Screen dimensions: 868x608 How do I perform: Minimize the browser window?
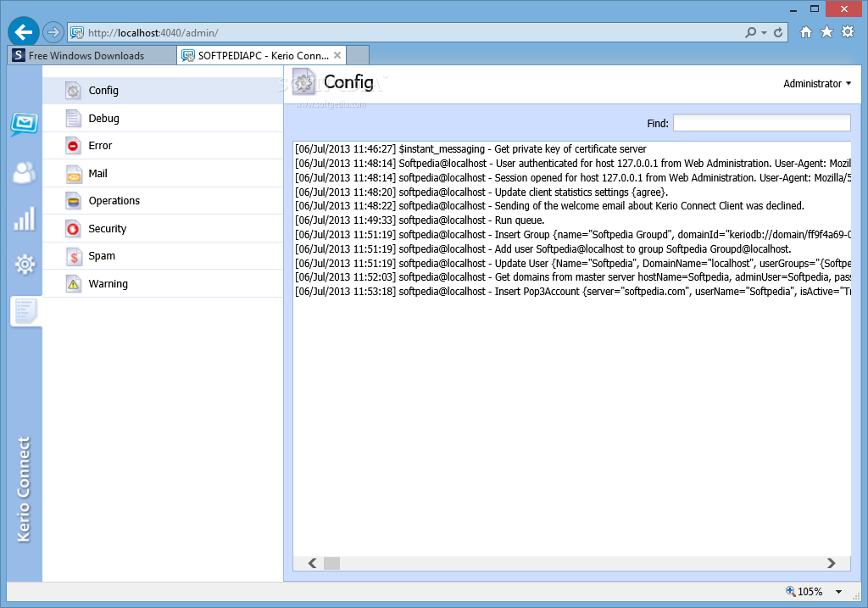pos(793,8)
